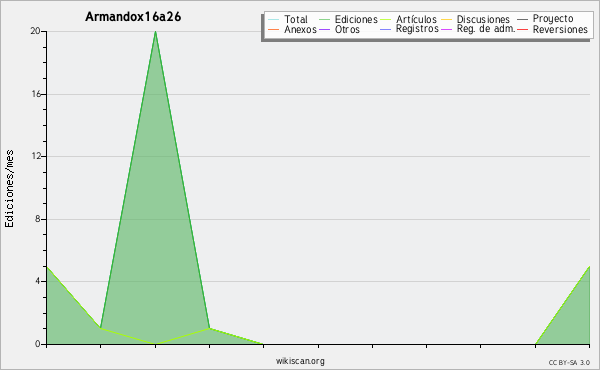Click the chart title Armandox16a26
The image size is (600, 370).
[133, 17]
